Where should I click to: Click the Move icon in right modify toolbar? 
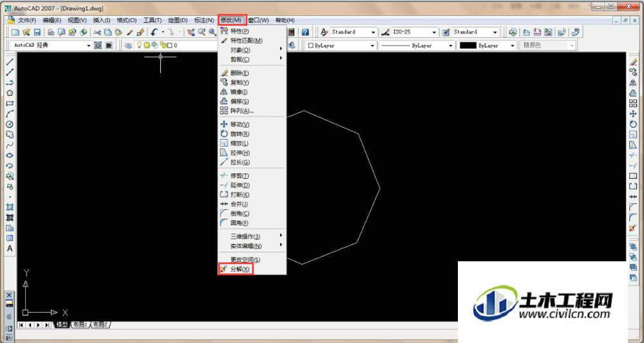click(633, 114)
